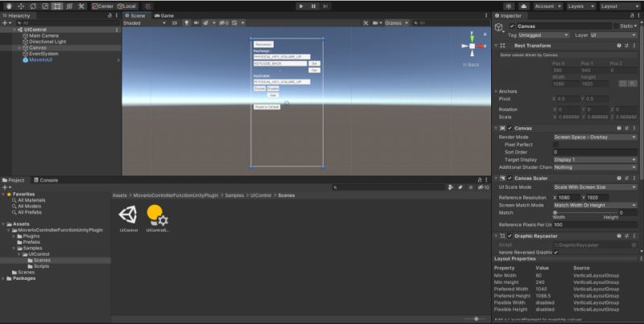644x324 pixels.
Task: Open the Hierarchy panel options menu
Action: [117, 15]
